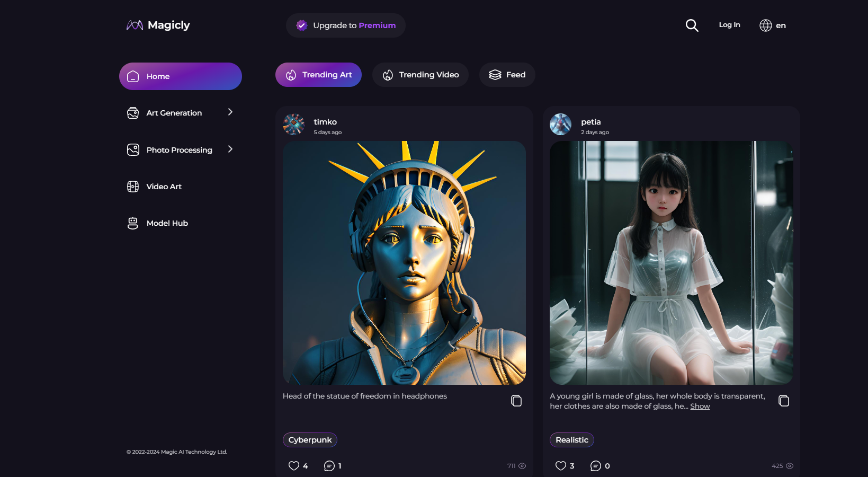868x477 pixels.
Task: Open the en language selector
Action: point(773,25)
